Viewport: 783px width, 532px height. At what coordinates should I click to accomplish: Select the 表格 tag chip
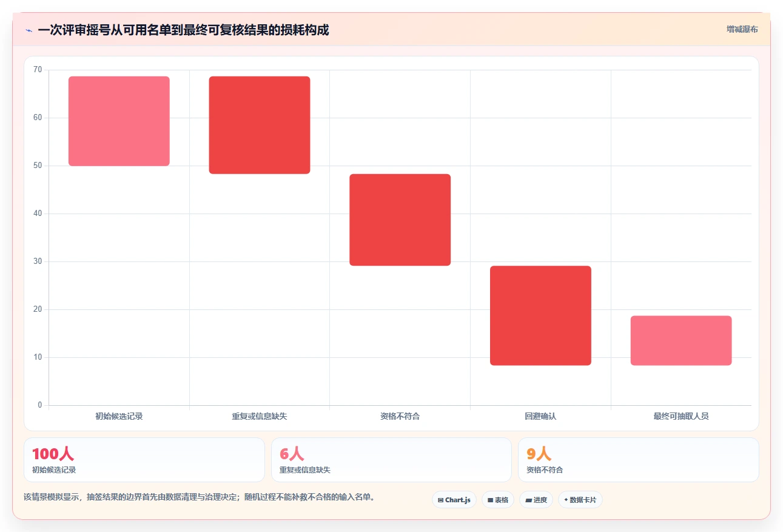point(498,500)
